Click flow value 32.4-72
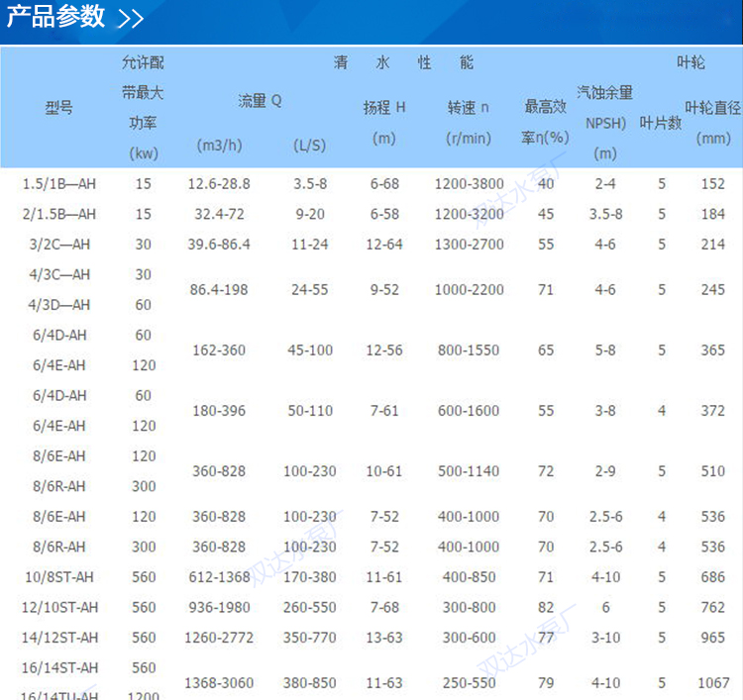Viewport: 743px width, 700px height. [x=219, y=214]
